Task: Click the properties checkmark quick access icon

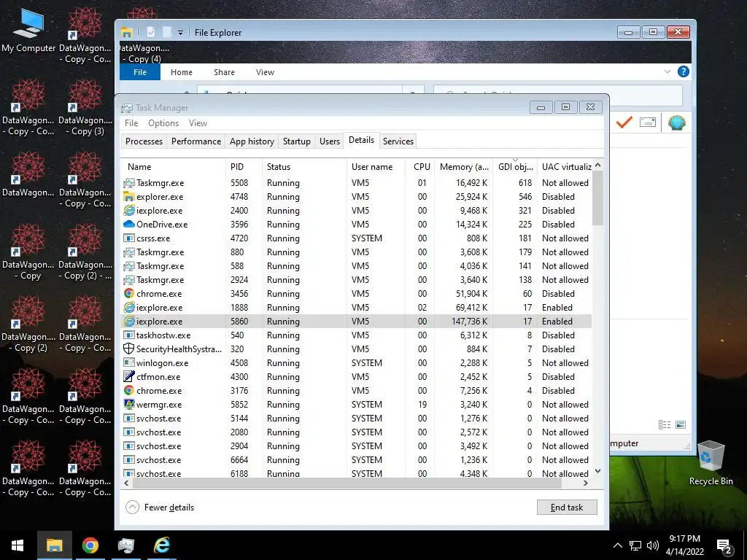Action: (x=151, y=32)
